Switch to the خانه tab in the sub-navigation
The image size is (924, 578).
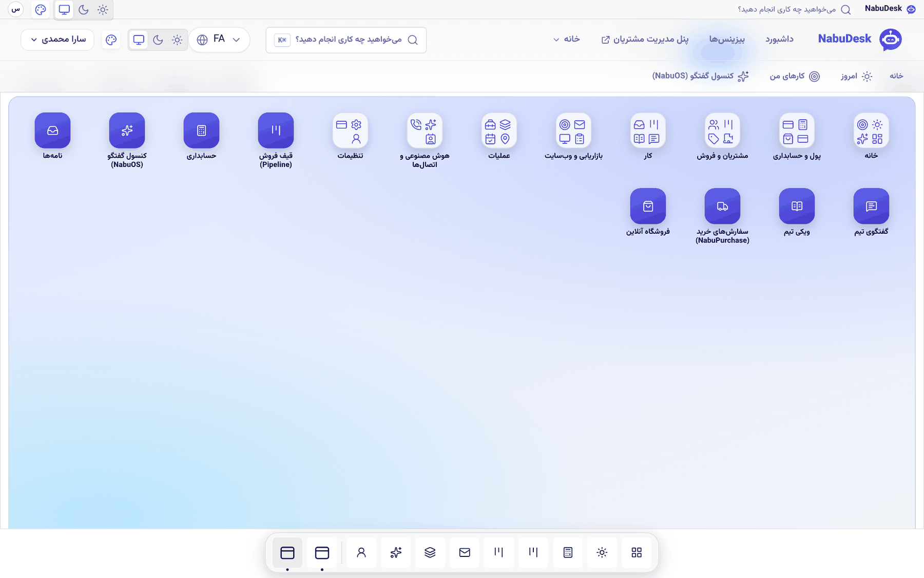[896, 76]
